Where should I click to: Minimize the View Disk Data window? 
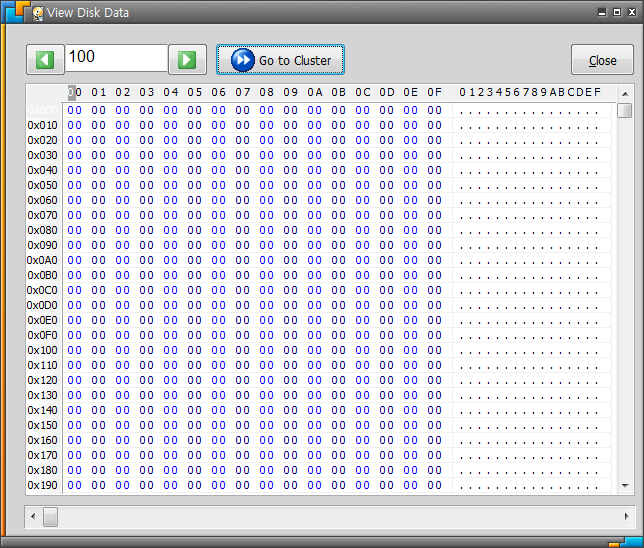point(602,13)
